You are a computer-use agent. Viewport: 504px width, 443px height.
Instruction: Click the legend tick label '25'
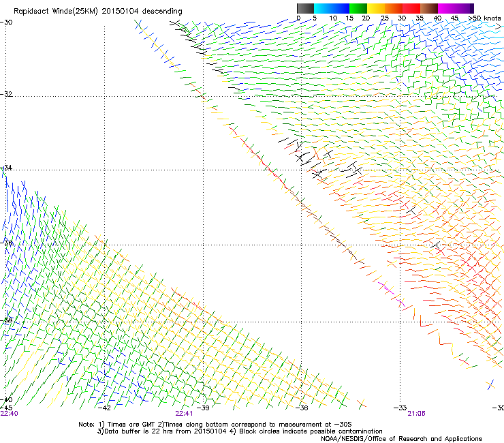click(x=385, y=18)
